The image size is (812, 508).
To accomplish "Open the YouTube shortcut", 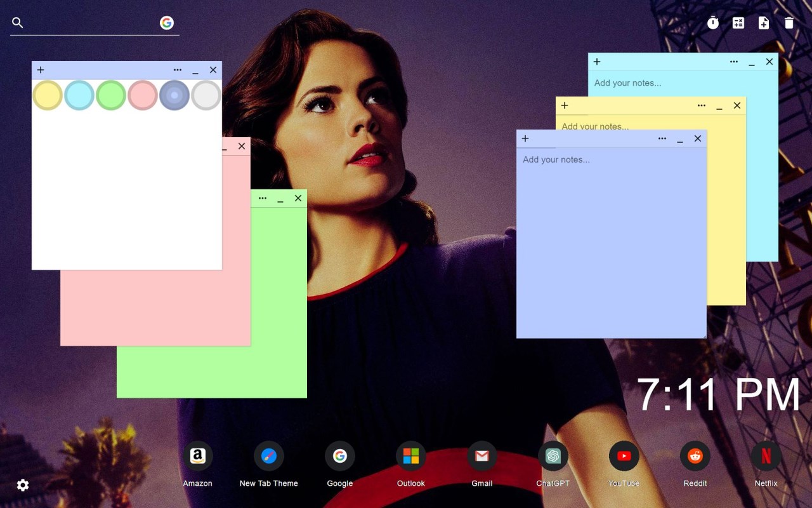I will click(624, 456).
